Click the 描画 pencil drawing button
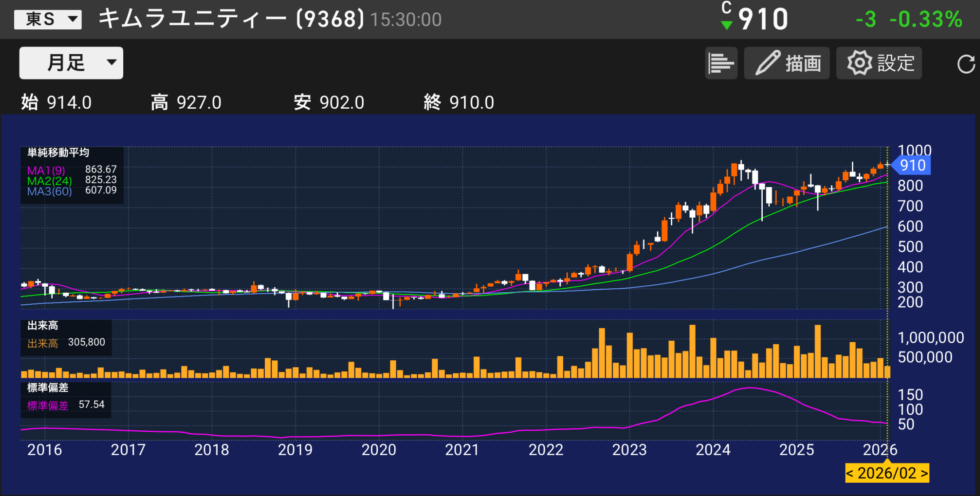The image size is (980, 496). pyautogui.click(x=787, y=63)
